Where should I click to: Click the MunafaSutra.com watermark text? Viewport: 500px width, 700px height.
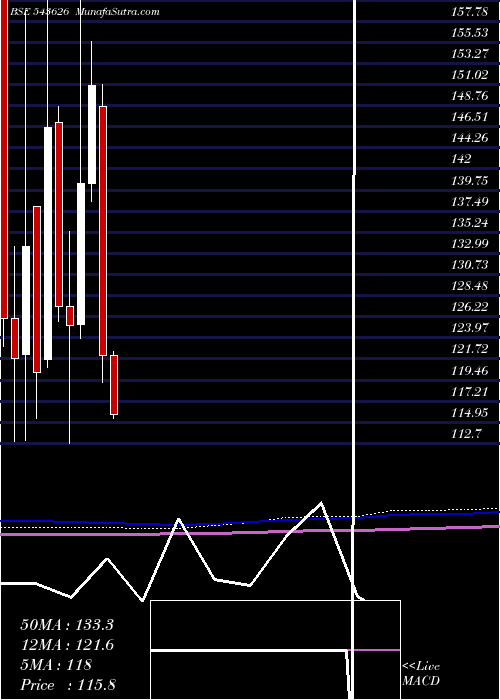click(x=118, y=12)
